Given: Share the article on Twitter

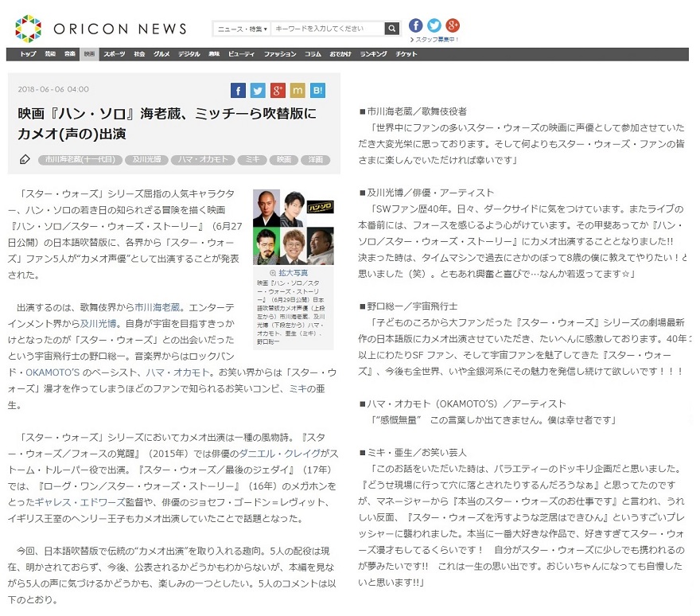Looking at the screenshot, I should (x=258, y=91).
